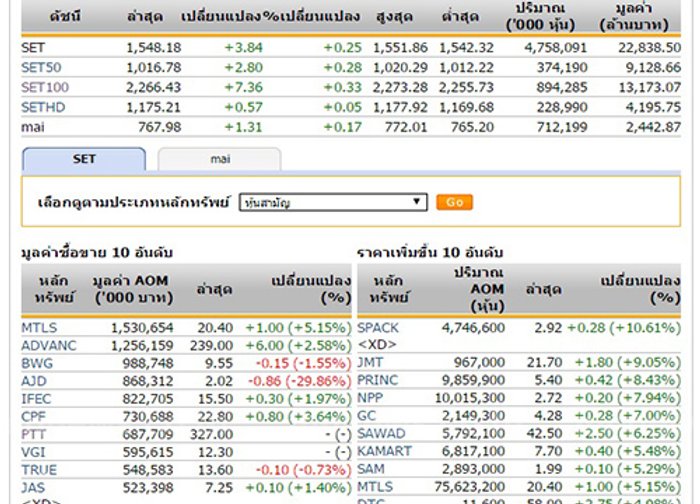Screen dimensions: 700x504
Task: Select TRUE change -0.10 (-0.73%)
Action: pyautogui.click(x=304, y=470)
